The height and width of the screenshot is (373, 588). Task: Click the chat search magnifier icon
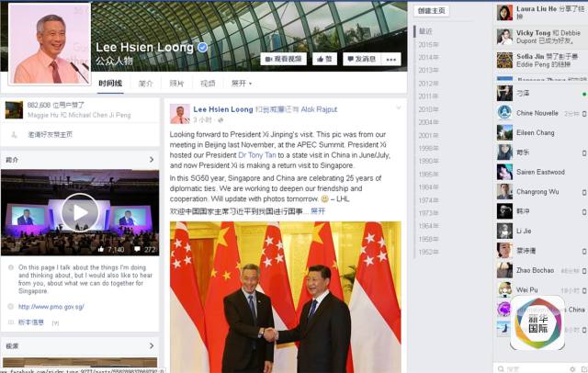(501, 369)
